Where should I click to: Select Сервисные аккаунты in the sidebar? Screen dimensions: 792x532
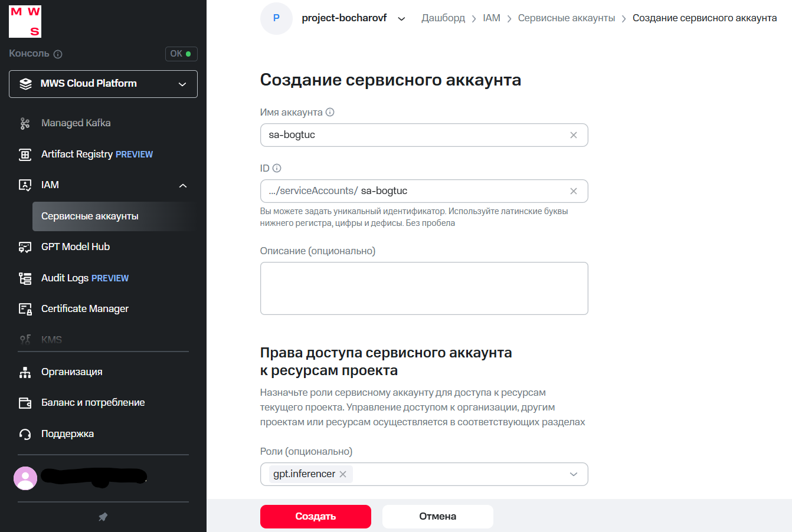tap(113, 216)
